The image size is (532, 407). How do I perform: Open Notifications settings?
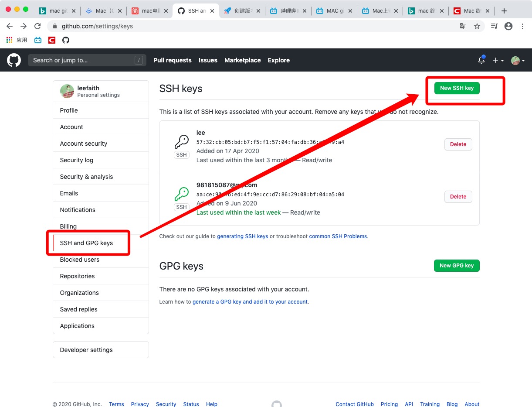(101, 210)
